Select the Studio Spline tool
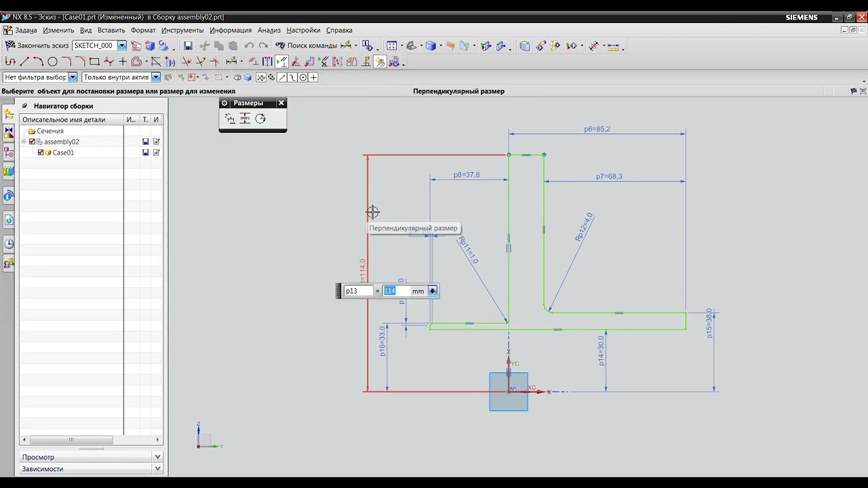This screenshot has width=868, height=488. (108, 62)
